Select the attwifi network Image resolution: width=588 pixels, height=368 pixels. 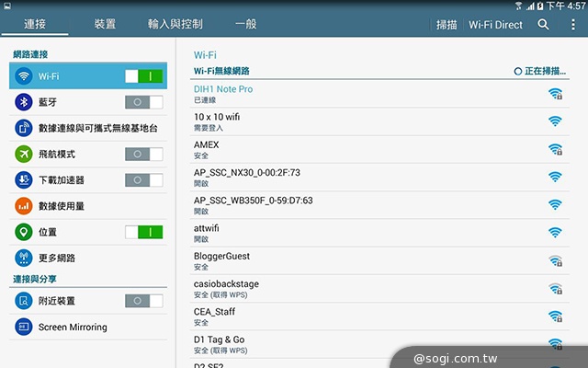click(379, 233)
